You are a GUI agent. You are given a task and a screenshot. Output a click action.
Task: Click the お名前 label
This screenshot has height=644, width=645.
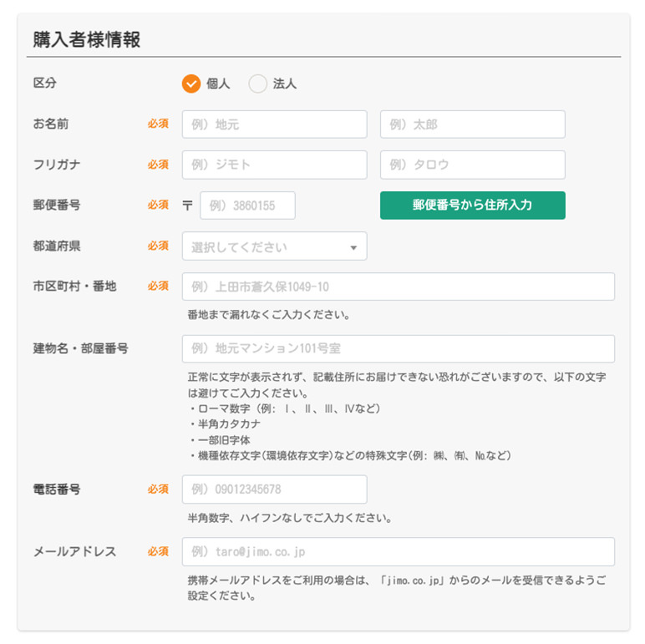point(51,124)
